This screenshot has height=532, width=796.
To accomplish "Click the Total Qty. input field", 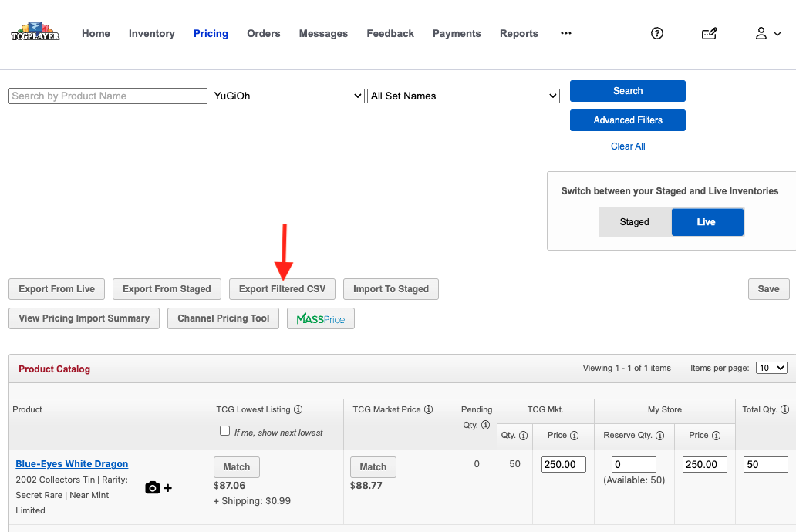I will click(766, 464).
